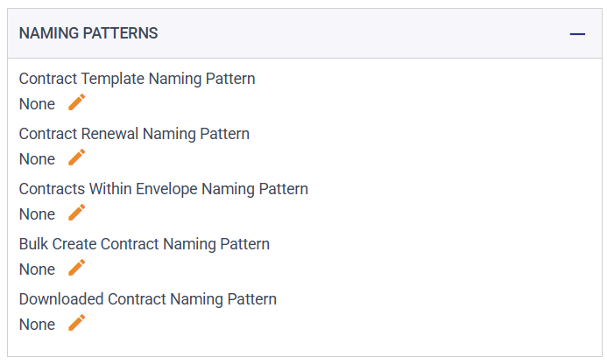607x364 pixels.
Task: Edit the Contract Renewal Naming Pattern
Action: [x=77, y=157]
